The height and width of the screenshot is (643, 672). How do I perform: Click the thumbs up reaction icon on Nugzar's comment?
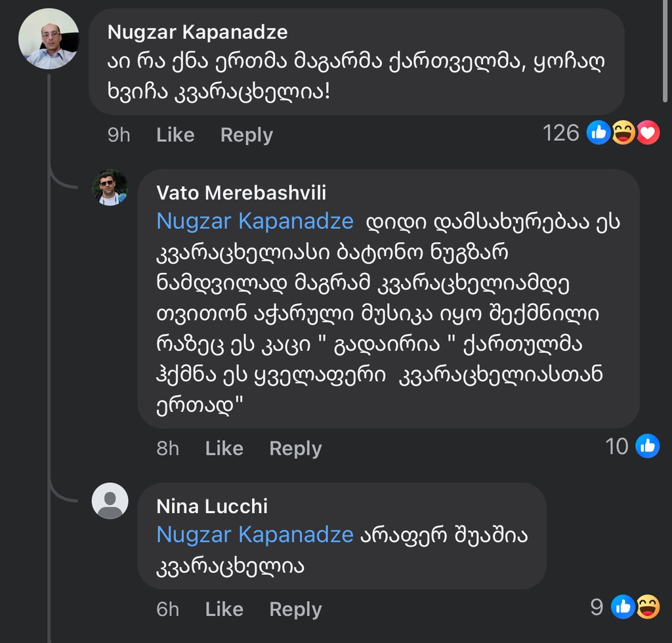tap(599, 133)
